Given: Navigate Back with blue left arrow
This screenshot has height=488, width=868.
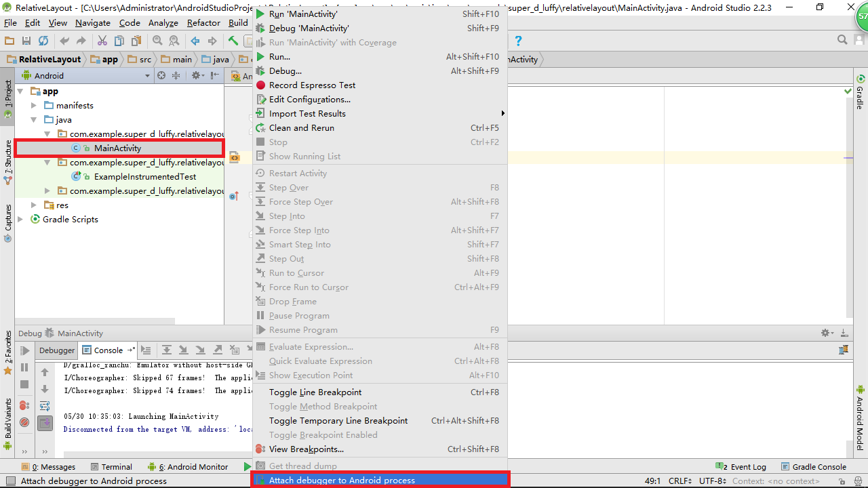Looking at the screenshot, I should click(x=195, y=41).
